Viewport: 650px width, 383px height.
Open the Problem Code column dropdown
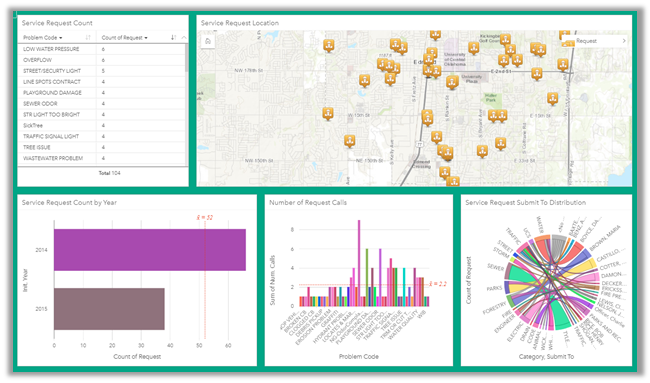[x=61, y=38]
